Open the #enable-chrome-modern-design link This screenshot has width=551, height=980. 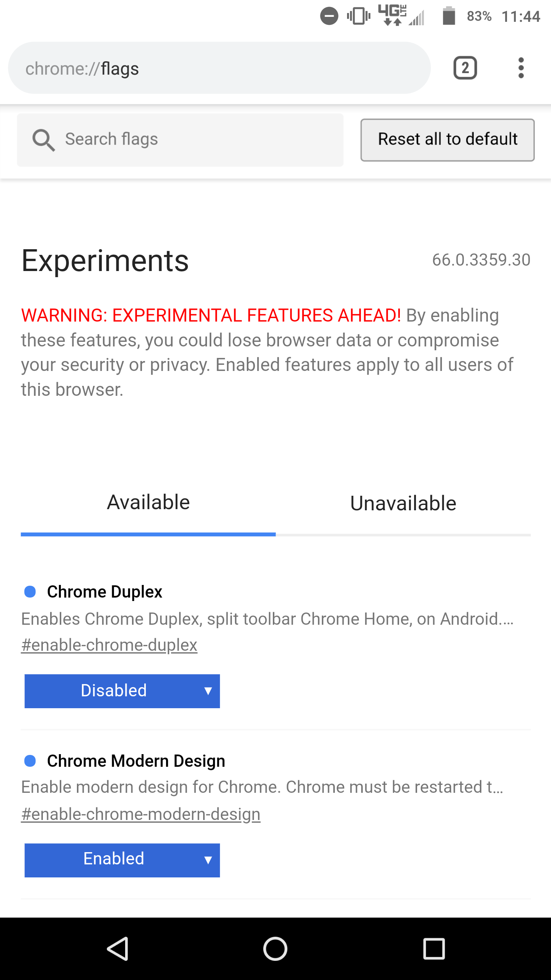(x=140, y=813)
